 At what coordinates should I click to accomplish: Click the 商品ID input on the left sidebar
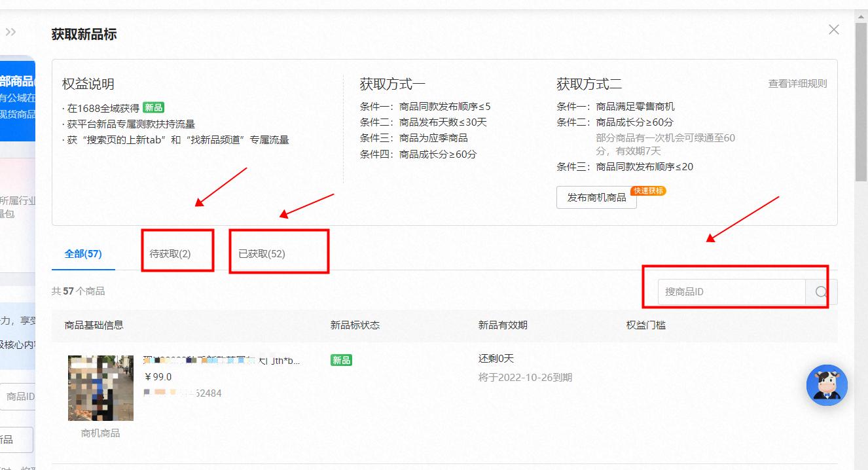click(21, 395)
